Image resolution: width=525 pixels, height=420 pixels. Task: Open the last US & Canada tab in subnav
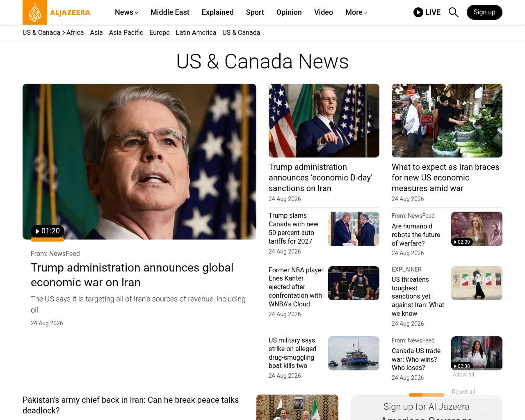pos(241,33)
